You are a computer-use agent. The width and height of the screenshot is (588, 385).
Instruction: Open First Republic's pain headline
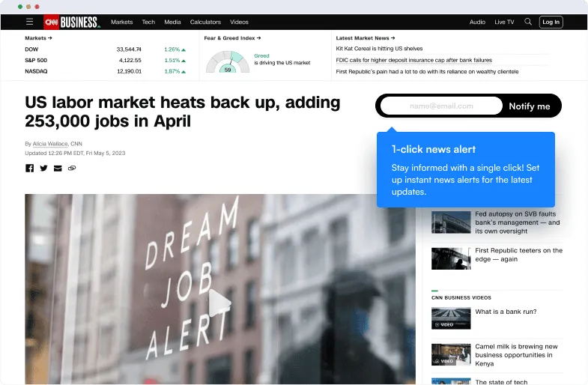coord(427,71)
